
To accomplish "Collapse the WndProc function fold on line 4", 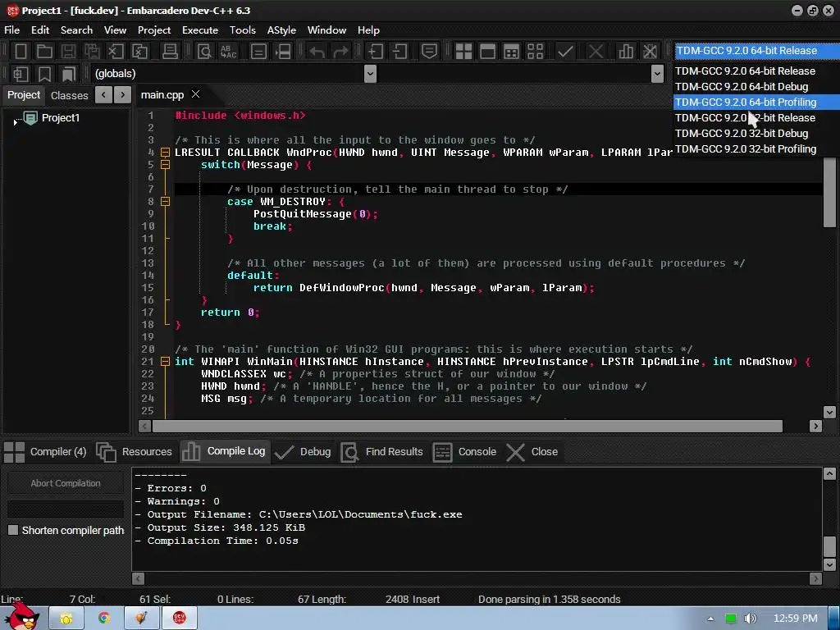I will pyautogui.click(x=166, y=153).
